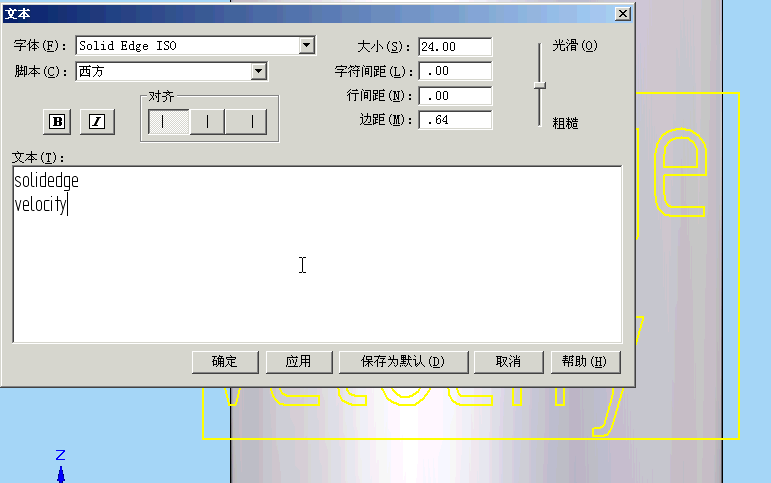The image size is (771, 483).
Task: Cancel dialog with 取消 button
Action: (508, 362)
